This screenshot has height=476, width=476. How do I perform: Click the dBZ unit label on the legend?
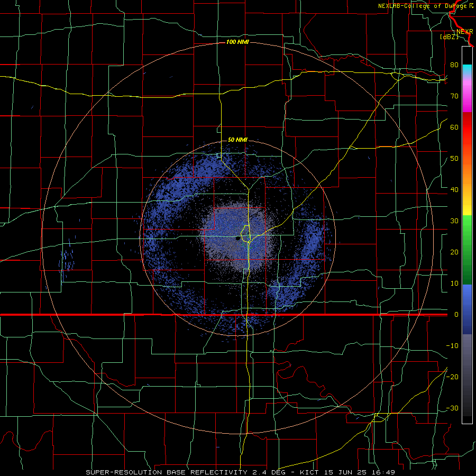click(x=449, y=36)
